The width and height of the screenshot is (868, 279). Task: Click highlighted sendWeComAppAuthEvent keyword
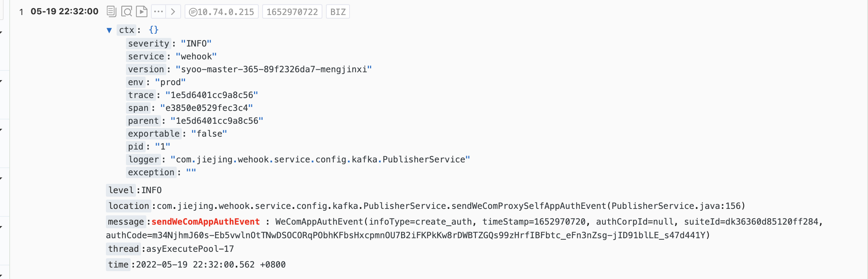coord(205,222)
